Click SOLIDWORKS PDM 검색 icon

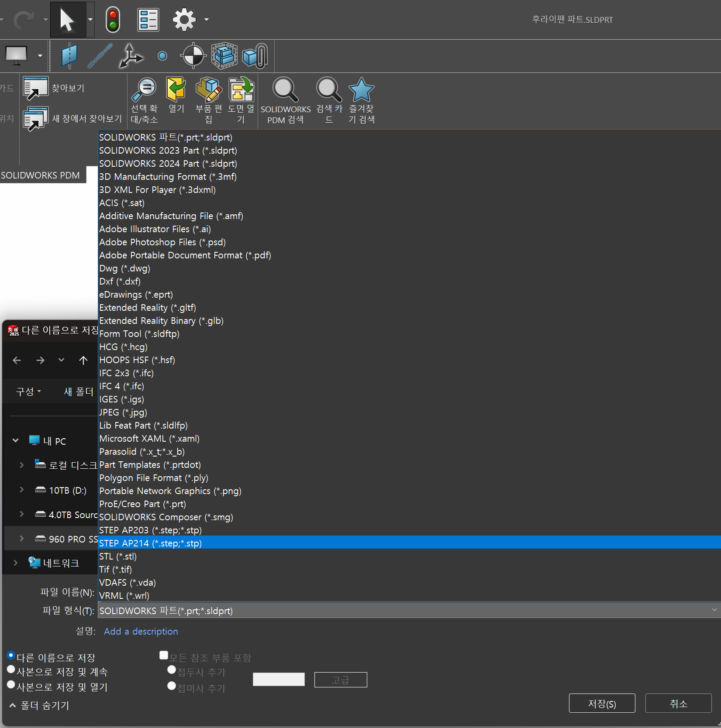(x=286, y=90)
